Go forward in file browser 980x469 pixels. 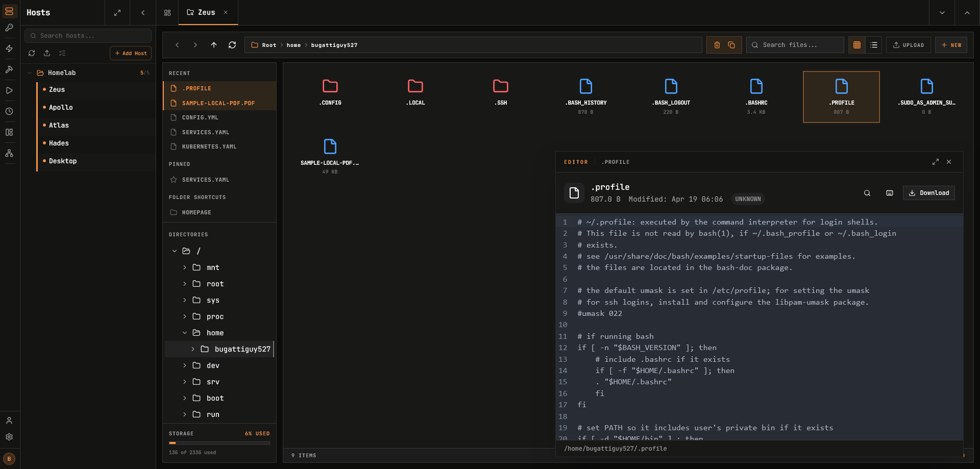[195, 45]
